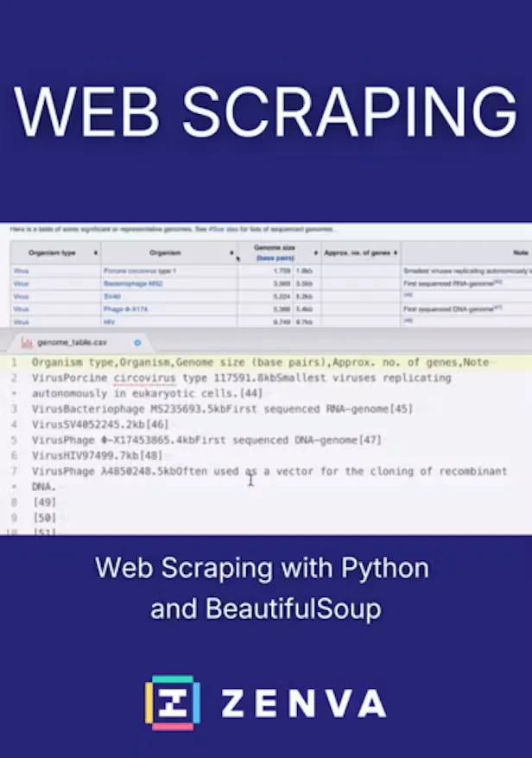This screenshot has width=532, height=758.
Task: Click 'First sequenced RNA-genome' note cell
Action: coord(453,283)
